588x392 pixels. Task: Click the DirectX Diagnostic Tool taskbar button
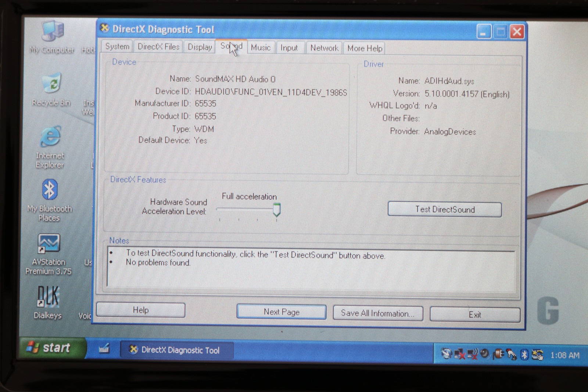pos(176,350)
